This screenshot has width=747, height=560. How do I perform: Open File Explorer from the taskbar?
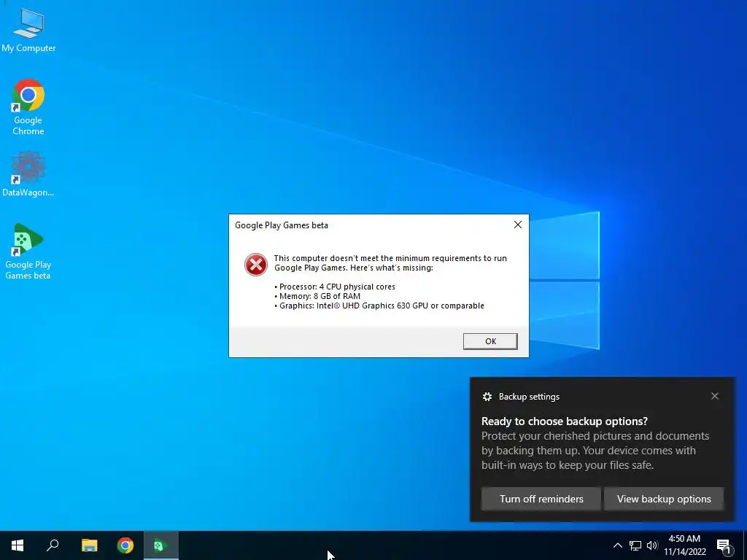tap(89, 545)
